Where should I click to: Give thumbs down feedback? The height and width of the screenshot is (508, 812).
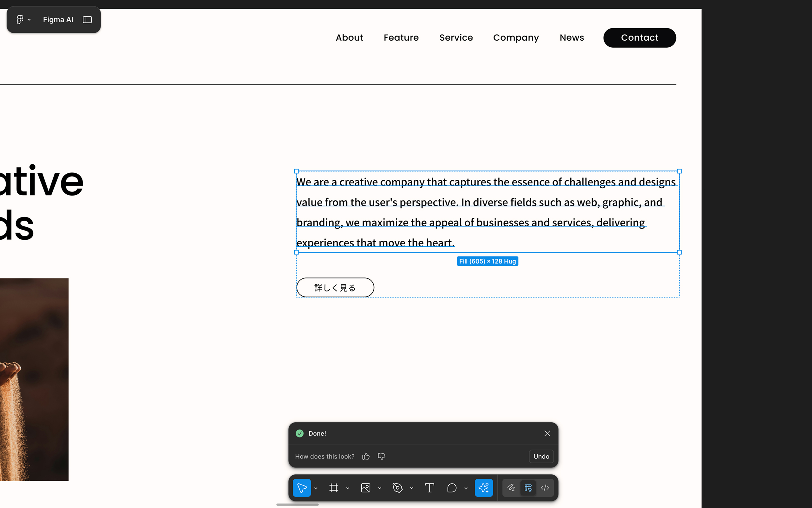point(382,456)
